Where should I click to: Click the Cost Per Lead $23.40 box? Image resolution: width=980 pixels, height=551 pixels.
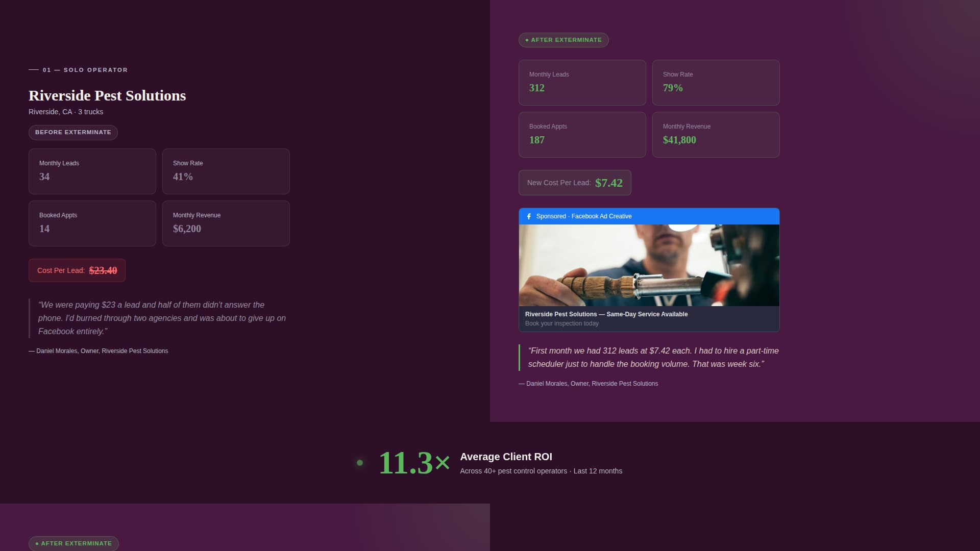click(77, 270)
